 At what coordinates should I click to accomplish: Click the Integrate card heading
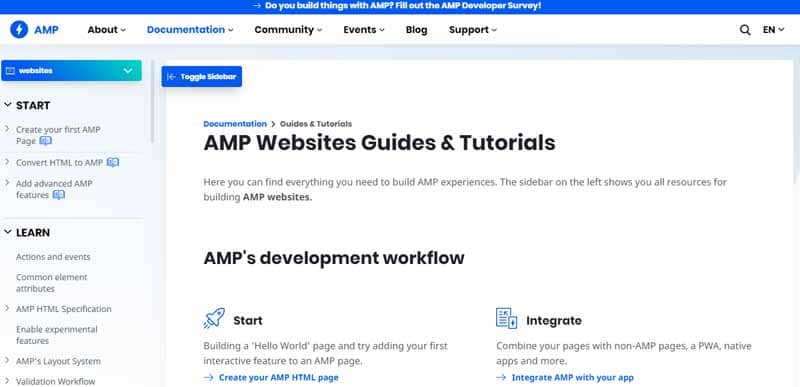pyautogui.click(x=554, y=321)
